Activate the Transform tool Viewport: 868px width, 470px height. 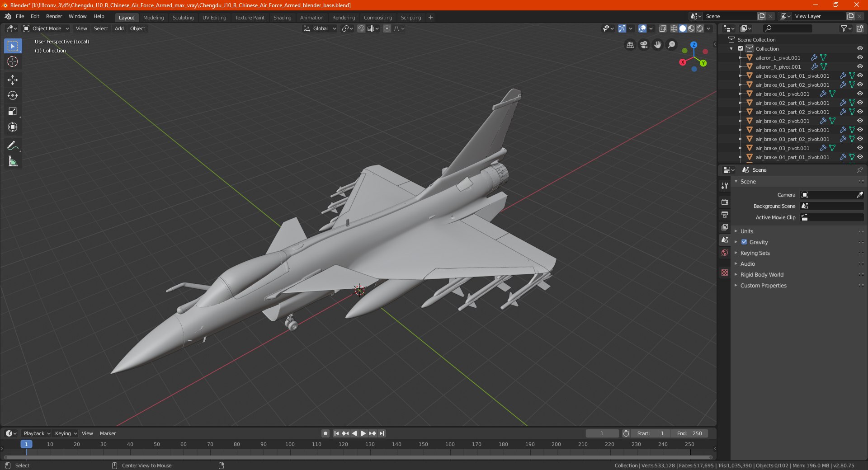[13, 127]
